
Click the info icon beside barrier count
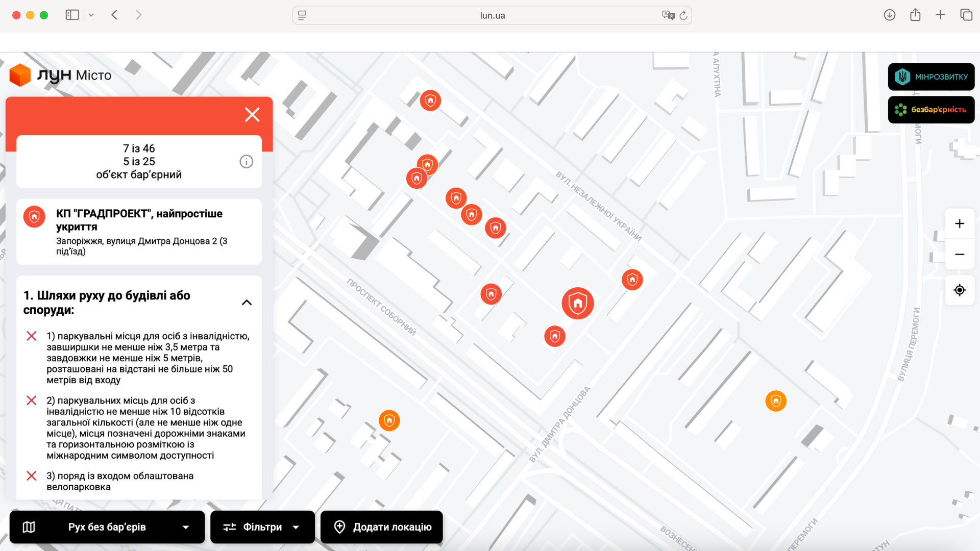(x=246, y=162)
